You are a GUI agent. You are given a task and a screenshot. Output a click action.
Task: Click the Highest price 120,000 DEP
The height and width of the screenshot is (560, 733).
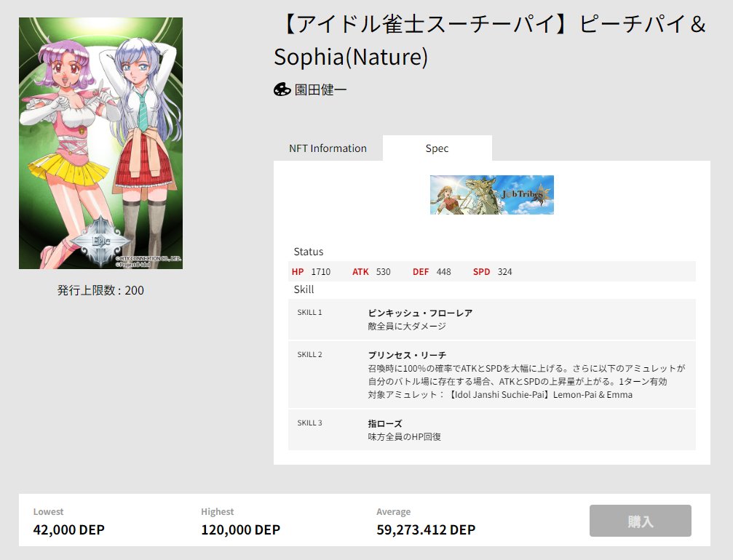click(x=241, y=529)
